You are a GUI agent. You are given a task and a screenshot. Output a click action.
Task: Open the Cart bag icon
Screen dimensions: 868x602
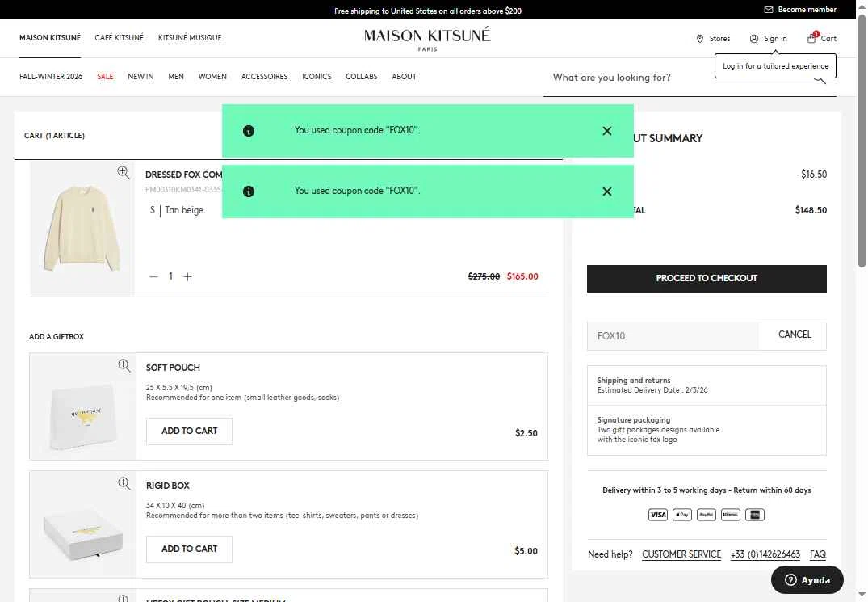click(811, 38)
